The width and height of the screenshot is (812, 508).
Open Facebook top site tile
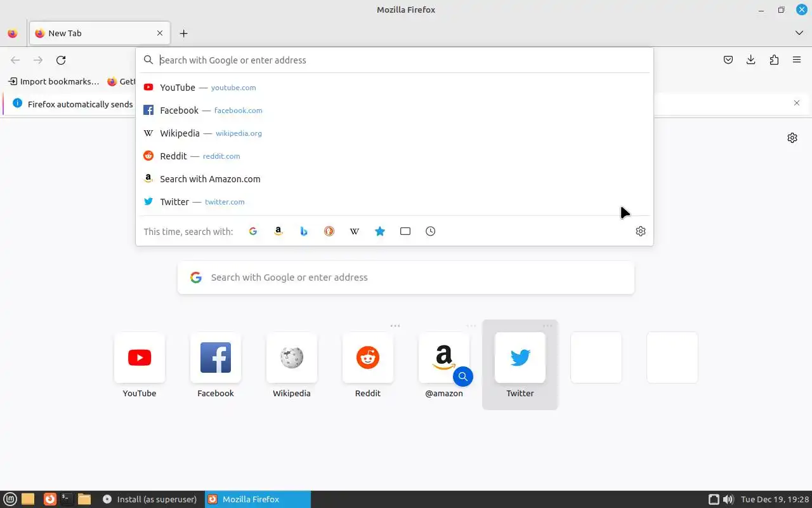(x=216, y=365)
